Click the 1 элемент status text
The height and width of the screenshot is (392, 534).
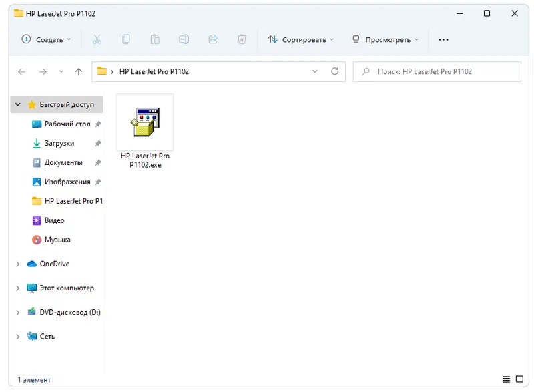click(34, 380)
